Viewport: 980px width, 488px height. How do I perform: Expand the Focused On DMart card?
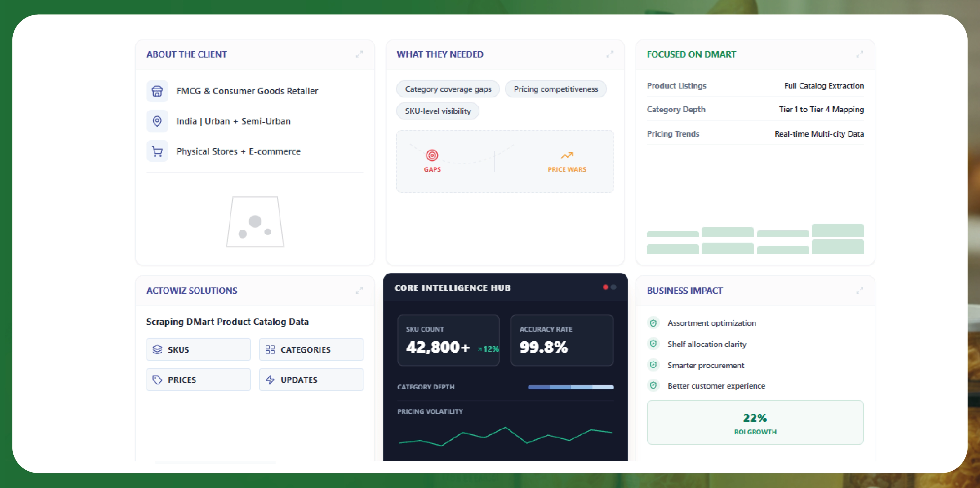[859, 54]
